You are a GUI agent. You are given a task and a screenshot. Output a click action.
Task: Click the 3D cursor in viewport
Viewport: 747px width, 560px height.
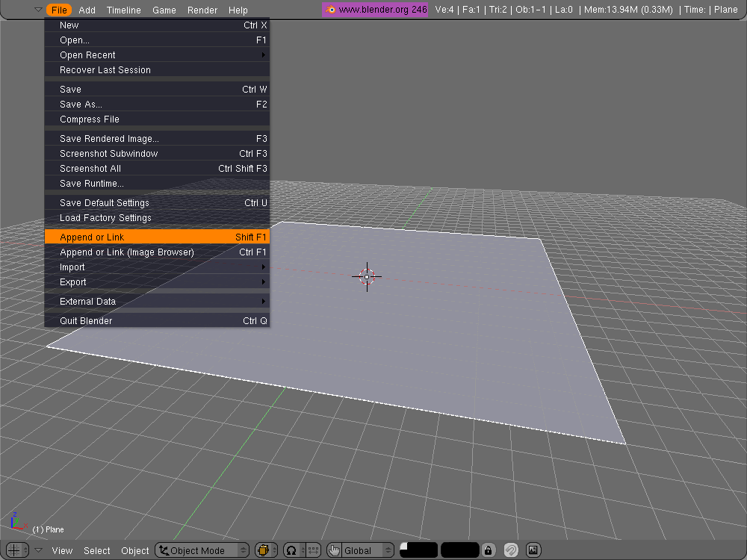[367, 276]
